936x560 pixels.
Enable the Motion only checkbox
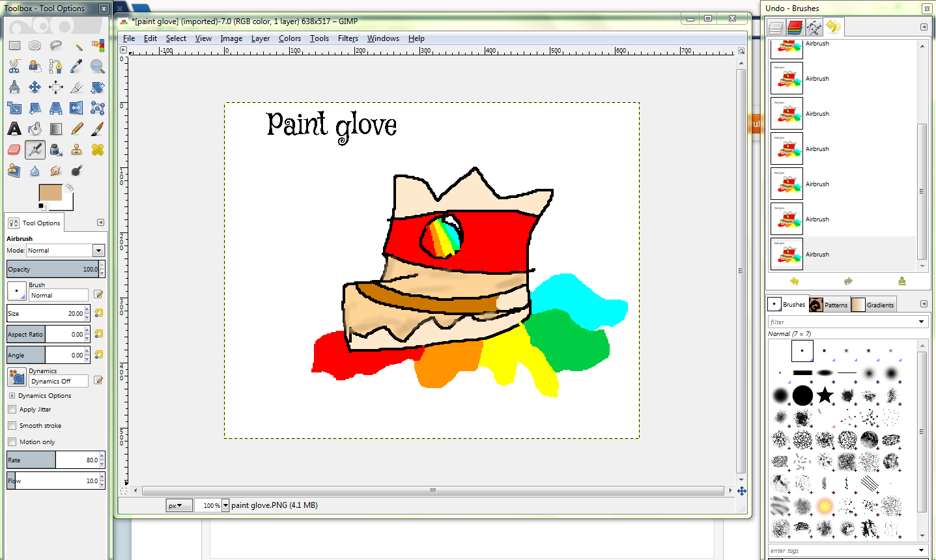click(12, 441)
